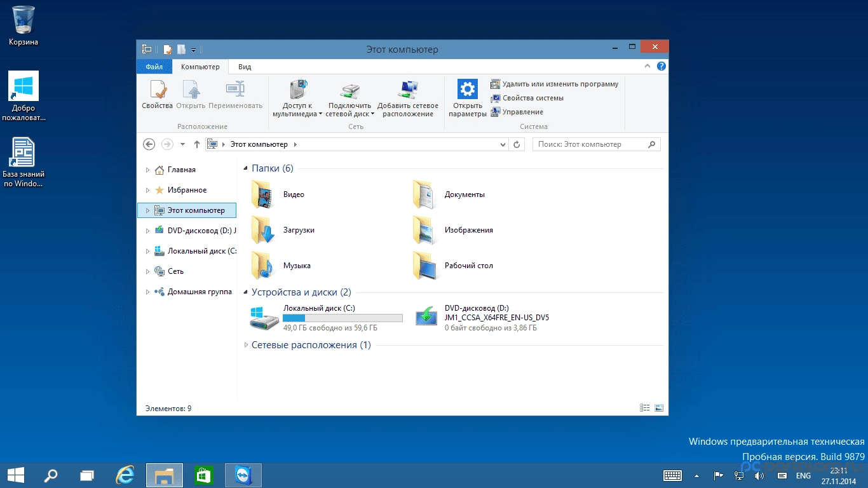Click the Переименовать ribbon icon
Screen dimensions: 868x488
point(235,89)
